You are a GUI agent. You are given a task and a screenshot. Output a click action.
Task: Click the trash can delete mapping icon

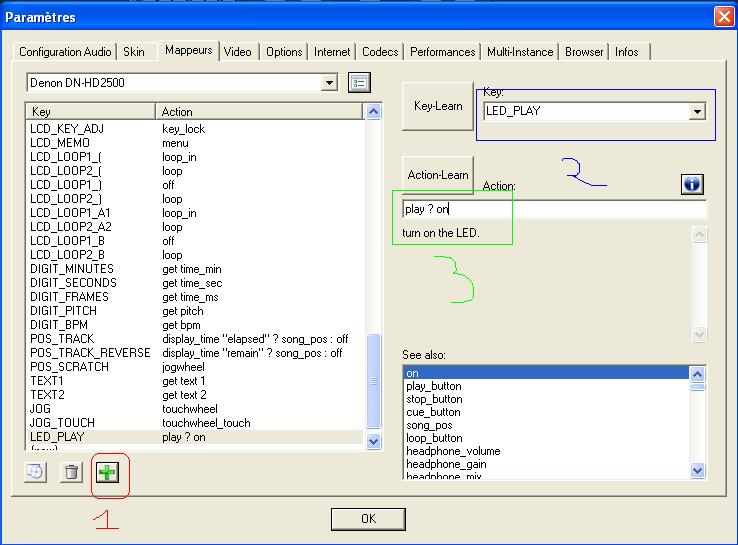(x=71, y=472)
